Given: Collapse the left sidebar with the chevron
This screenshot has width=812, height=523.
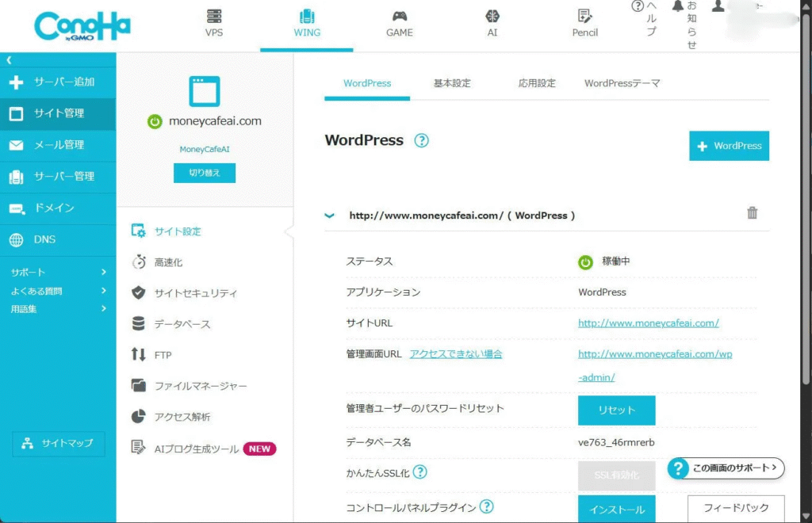Looking at the screenshot, I should 9,60.
